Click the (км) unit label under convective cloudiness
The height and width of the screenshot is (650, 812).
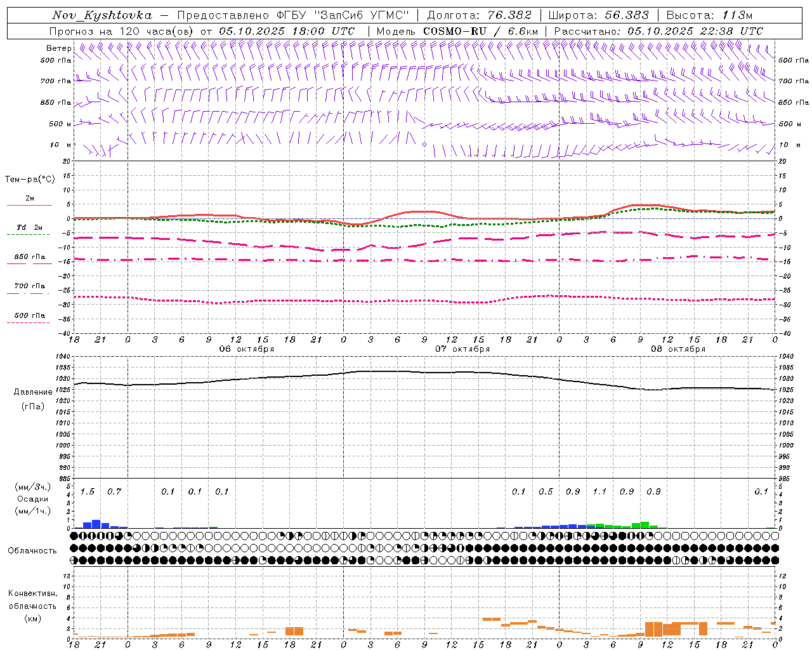point(32,618)
